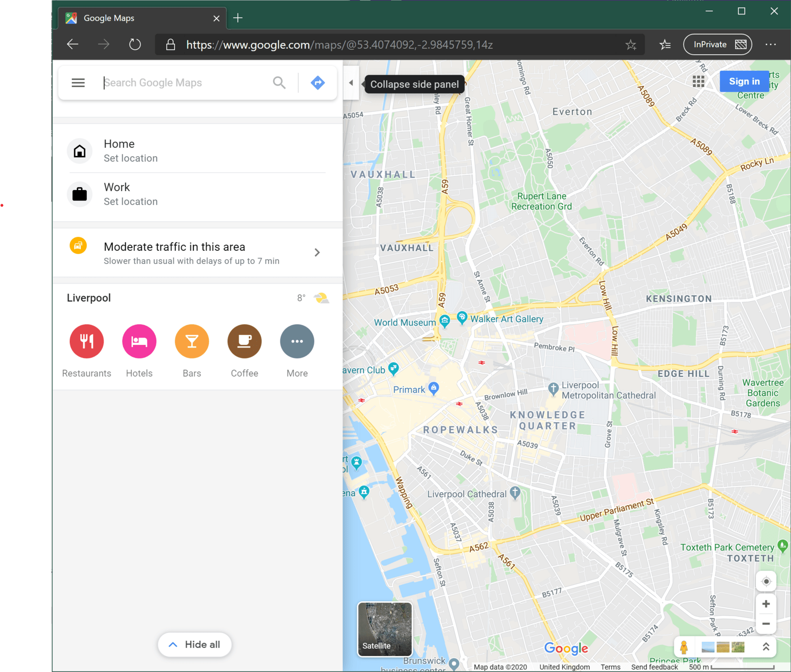
Task: Open a new browser tab
Action: coord(238,18)
